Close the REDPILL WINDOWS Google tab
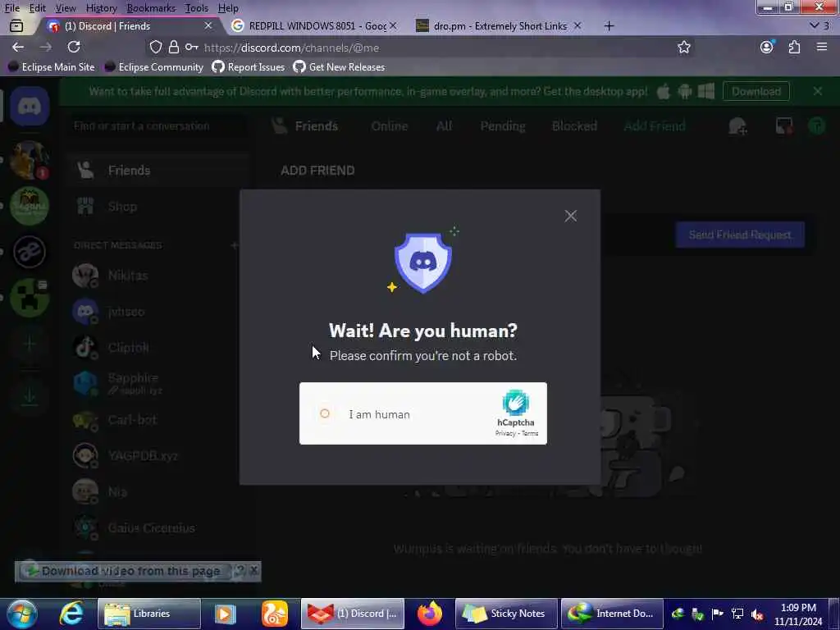 pyautogui.click(x=393, y=25)
